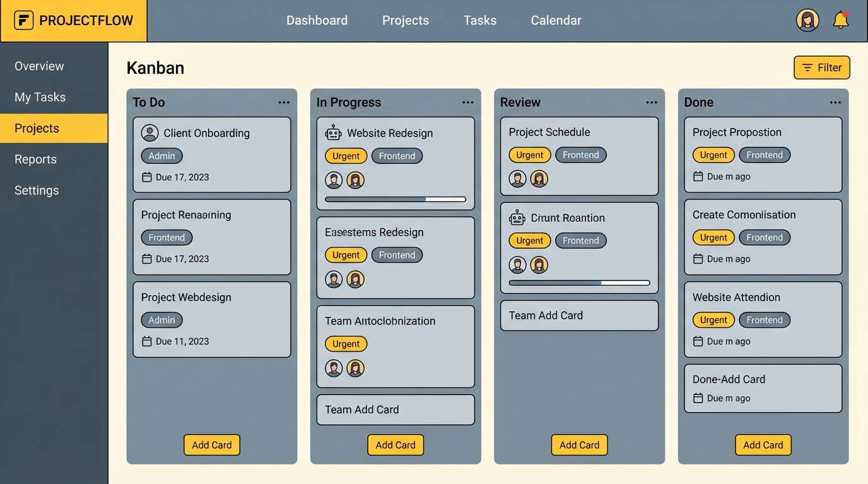Click the person icon on Client Onboarding card
This screenshot has width=868, height=484.
coord(150,133)
